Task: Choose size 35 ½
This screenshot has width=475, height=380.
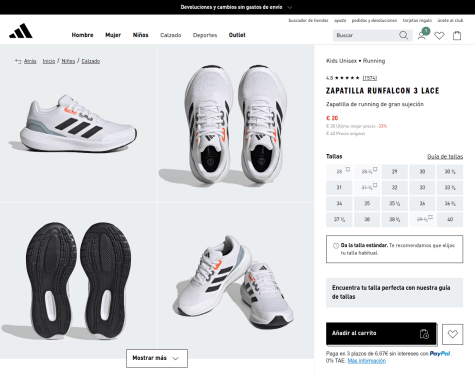Action: (x=394, y=203)
